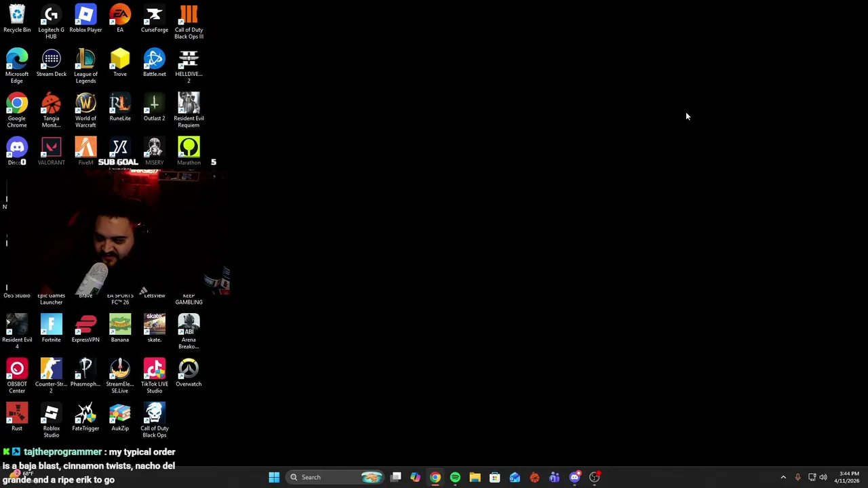Launch Phasmophobia from the desktop

click(x=85, y=373)
